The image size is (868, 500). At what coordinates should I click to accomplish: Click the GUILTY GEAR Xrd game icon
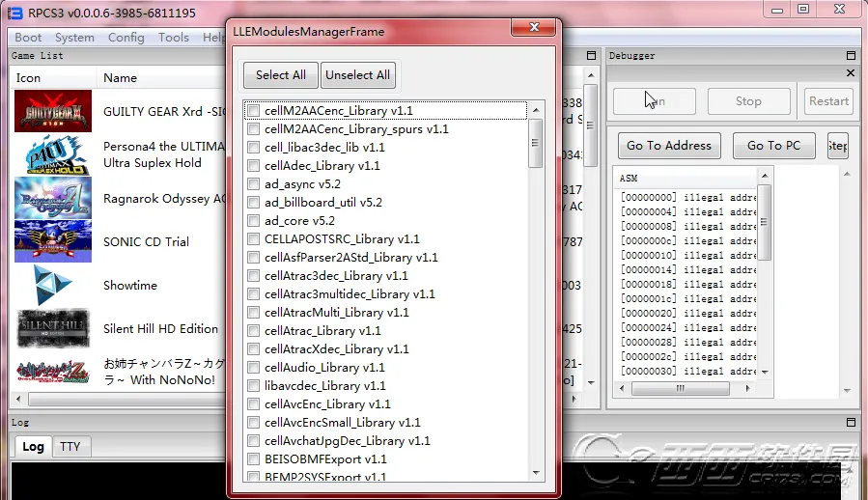click(53, 111)
